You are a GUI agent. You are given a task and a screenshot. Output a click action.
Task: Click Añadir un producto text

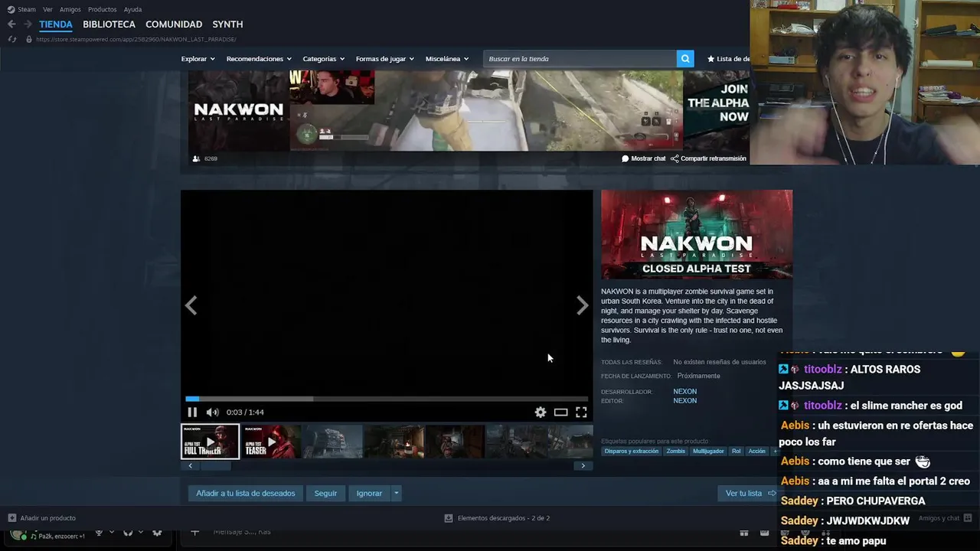click(x=48, y=518)
